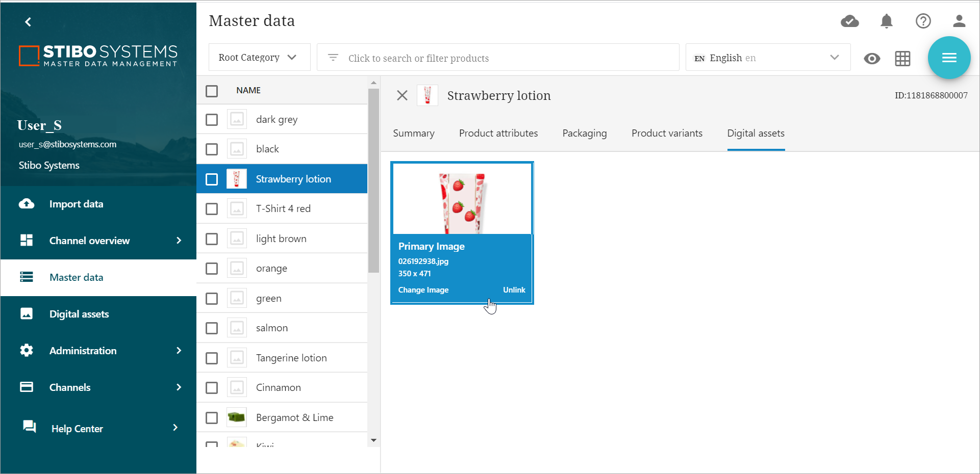Select the Bergamot & Lime checkbox
The width and height of the screenshot is (980, 474).
[212, 418]
